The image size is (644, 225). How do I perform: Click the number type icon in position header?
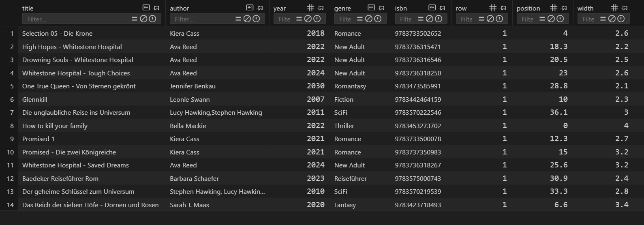point(554,8)
